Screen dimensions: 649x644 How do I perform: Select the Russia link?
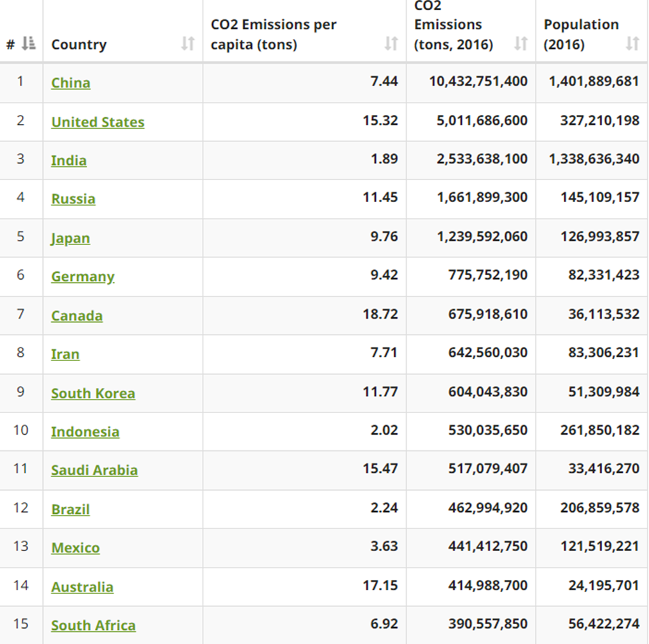point(73,199)
